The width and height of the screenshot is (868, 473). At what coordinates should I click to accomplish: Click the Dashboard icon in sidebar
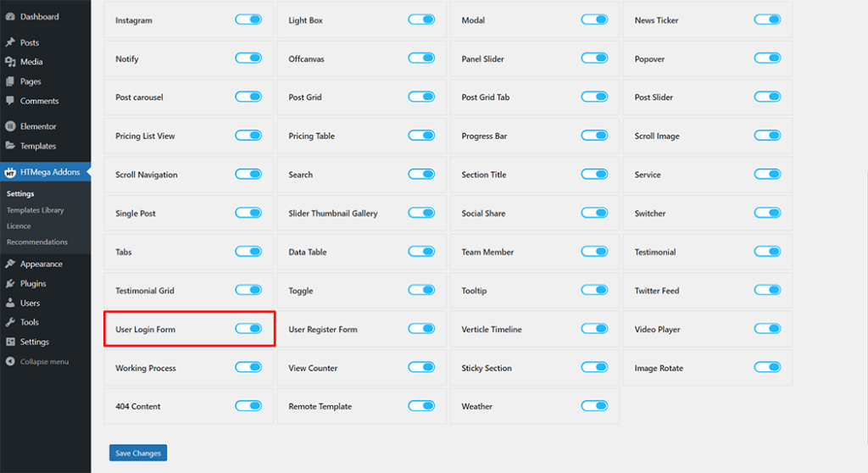click(x=10, y=17)
